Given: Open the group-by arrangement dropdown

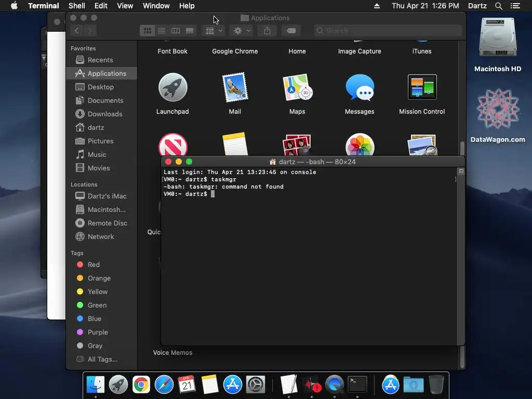Looking at the screenshot, I should coord(214,31).
